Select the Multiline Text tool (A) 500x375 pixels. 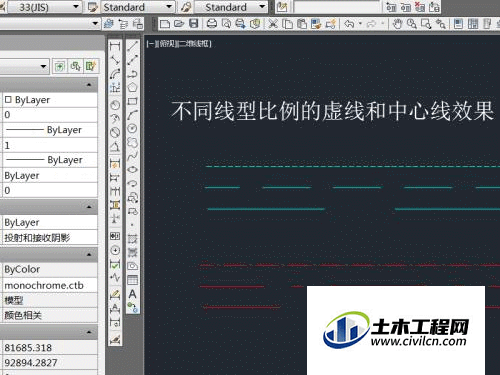tap(133, 294)
